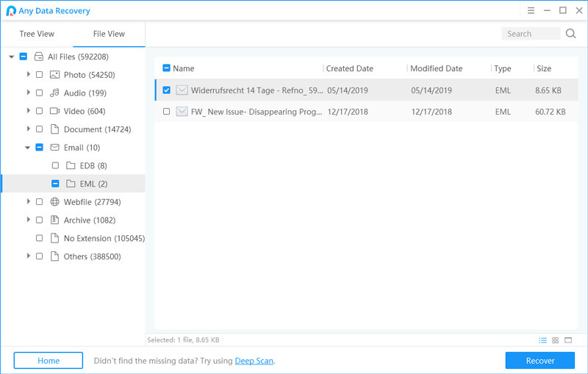Image resolution: width=588 pixels, height=374 pixels.
Task: Click the Recover button
Action: tap(540, 361)
